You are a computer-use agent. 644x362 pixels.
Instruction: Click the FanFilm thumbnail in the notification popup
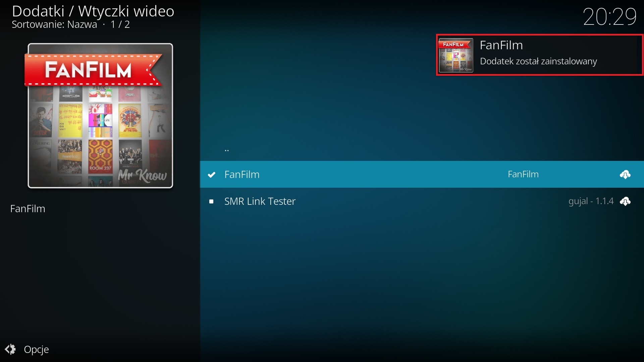tap(456, 55)
